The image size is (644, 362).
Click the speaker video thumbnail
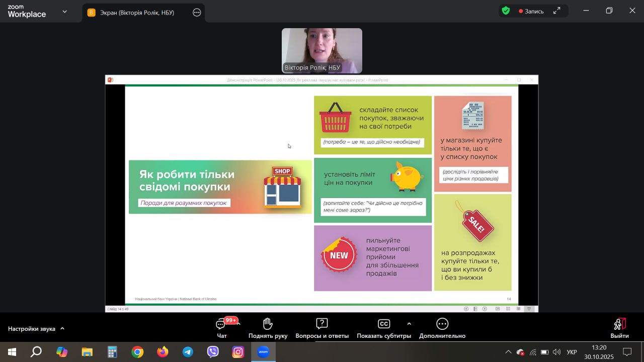321,50
